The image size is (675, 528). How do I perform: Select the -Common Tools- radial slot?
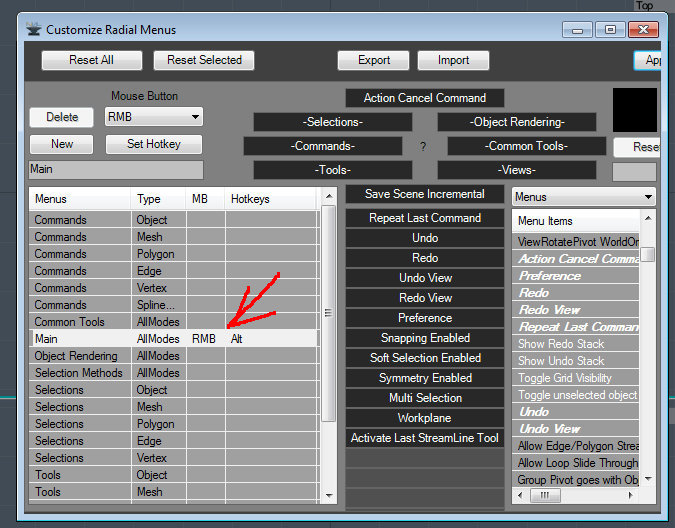[526, 146]
